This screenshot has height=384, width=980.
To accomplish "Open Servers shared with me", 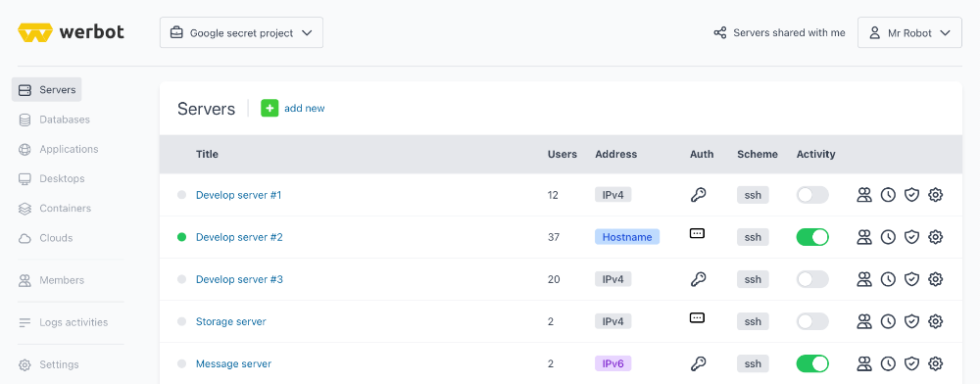I will point(779,32).
